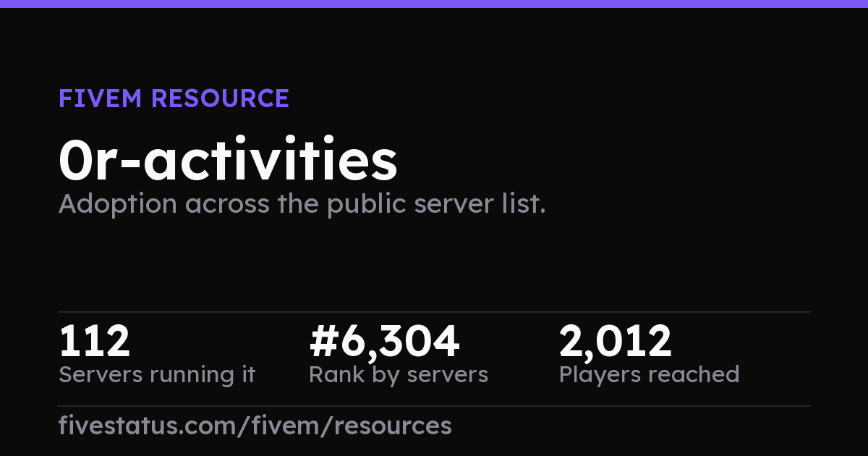
Task: Click the 'Servers running it' label
Action: pyautogui.click(x=157, y=375)
